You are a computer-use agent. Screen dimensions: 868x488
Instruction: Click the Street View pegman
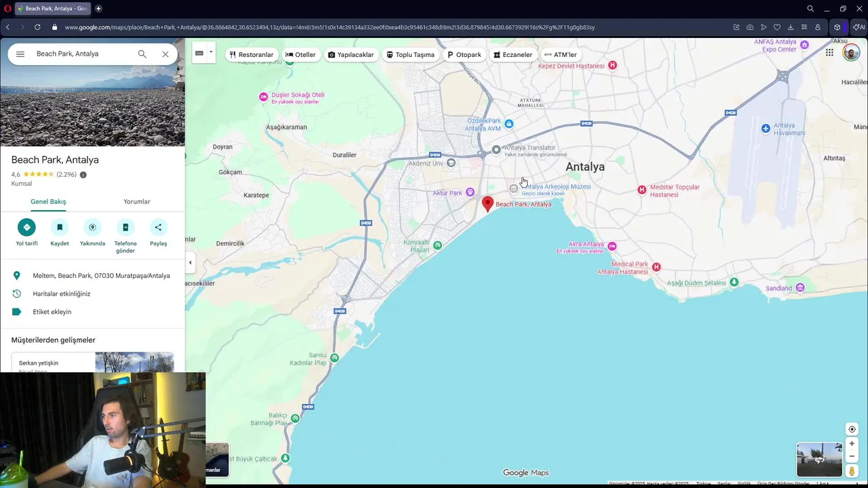[852, 471]
